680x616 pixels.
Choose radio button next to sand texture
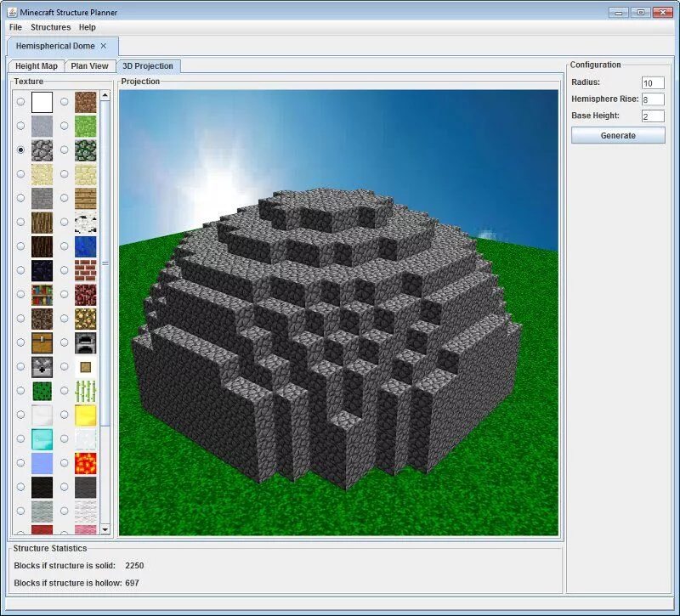[20, 174]
